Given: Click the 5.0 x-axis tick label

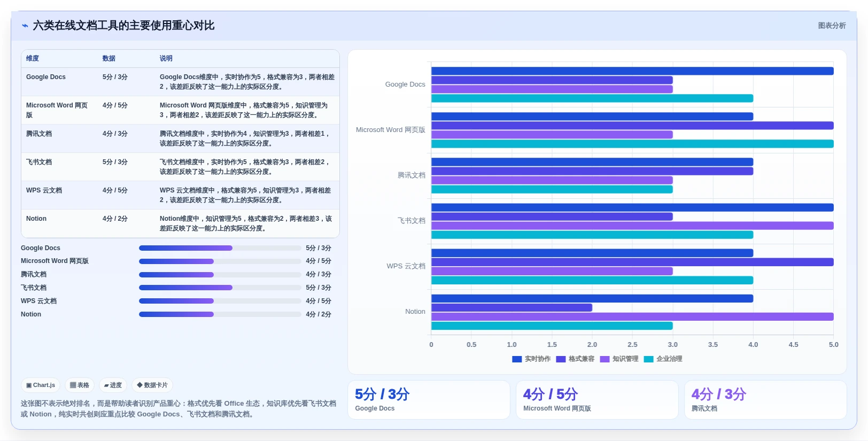Looking at the screenshot, I should click(x=833, y=345).
